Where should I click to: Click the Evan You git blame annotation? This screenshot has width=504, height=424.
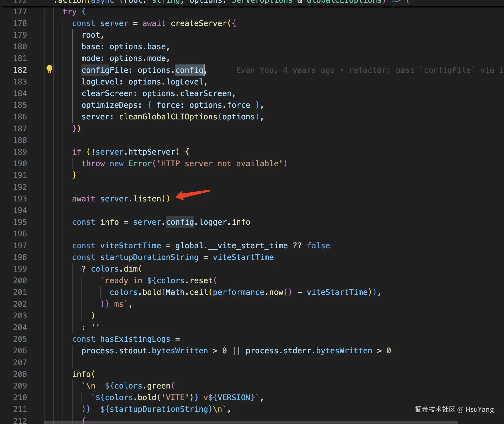pos(370,70)
